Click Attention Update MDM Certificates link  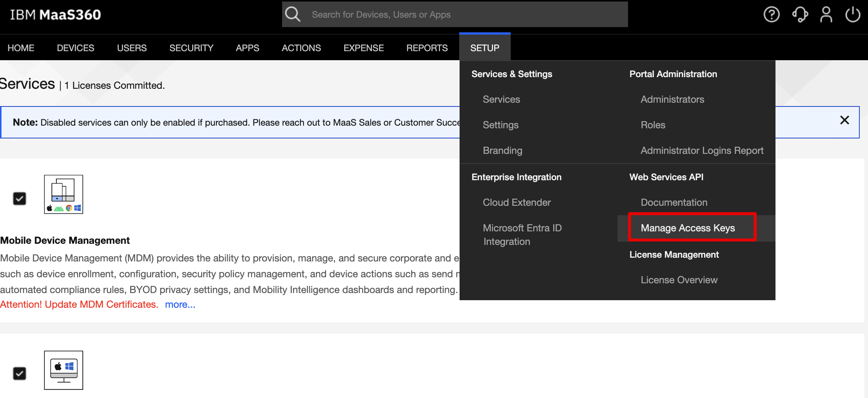[x=79, y=304]
